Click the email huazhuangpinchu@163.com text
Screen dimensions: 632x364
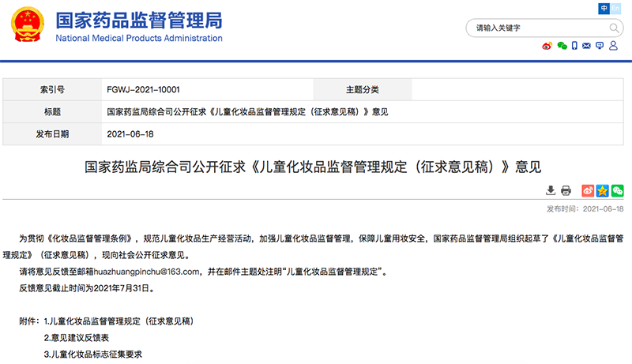click(146, 272)
